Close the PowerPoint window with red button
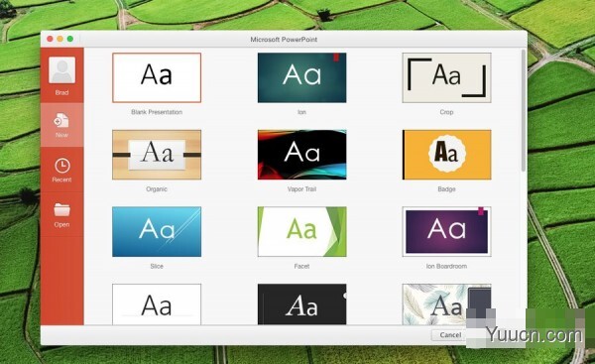Screen dimensions: 595x364 [x=50, y=39]
